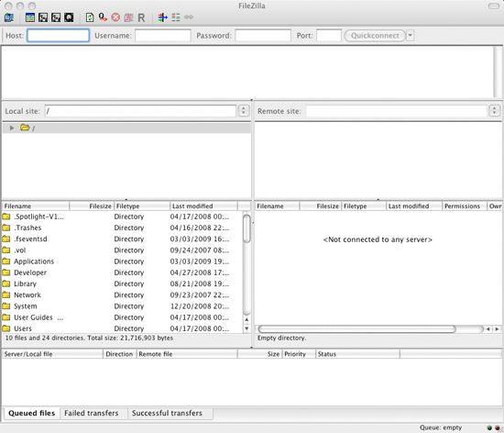This screenshot has height=433, width=504.
Task: Select the Network folder icon
Action: click(x=6, y=295)
